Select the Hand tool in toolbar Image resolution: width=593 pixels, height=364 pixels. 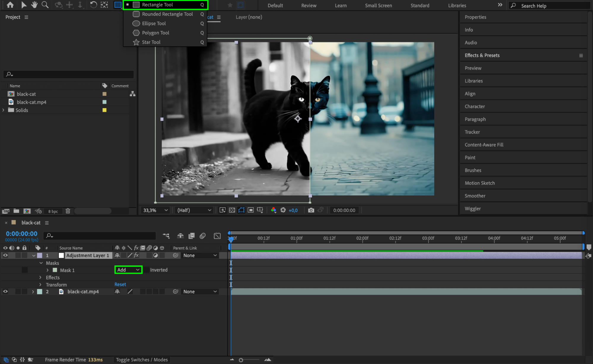tap(34, 5)
